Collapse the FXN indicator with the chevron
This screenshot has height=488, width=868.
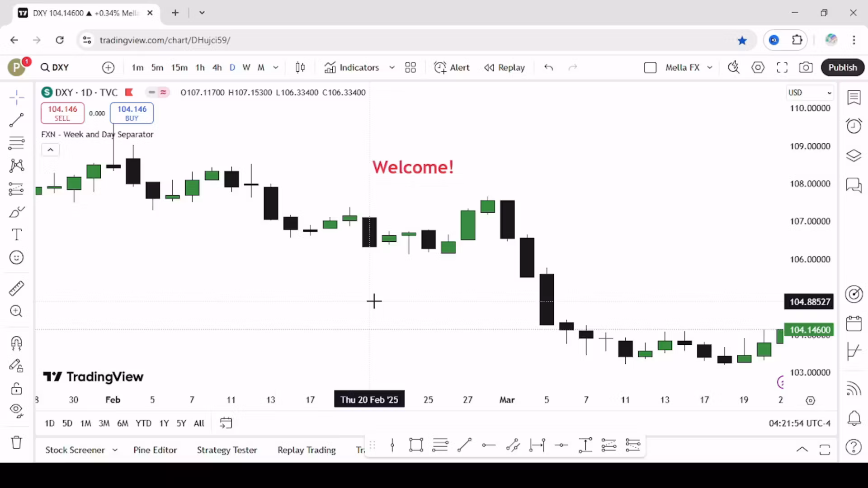[50, 150]
